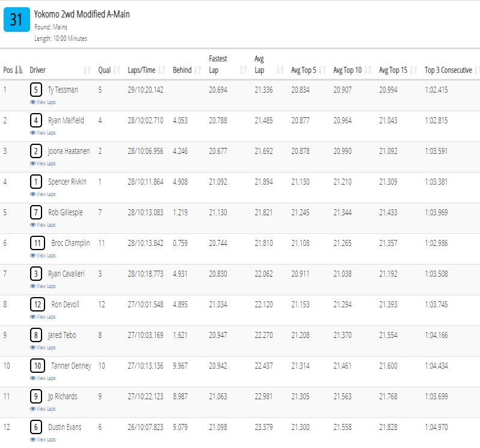This screenshot has height=448, width=480.
Task: Click the sort arrows next to Qual
Action: click(x=117, y=70)
